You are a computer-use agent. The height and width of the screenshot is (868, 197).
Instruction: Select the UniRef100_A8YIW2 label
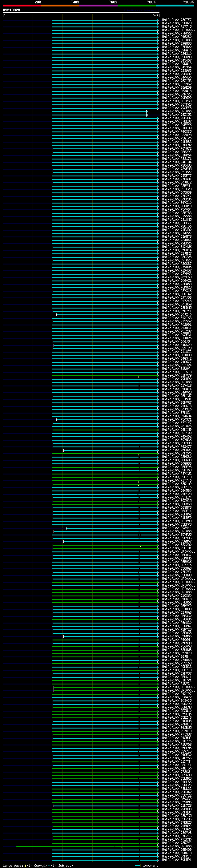pos(177,474)
